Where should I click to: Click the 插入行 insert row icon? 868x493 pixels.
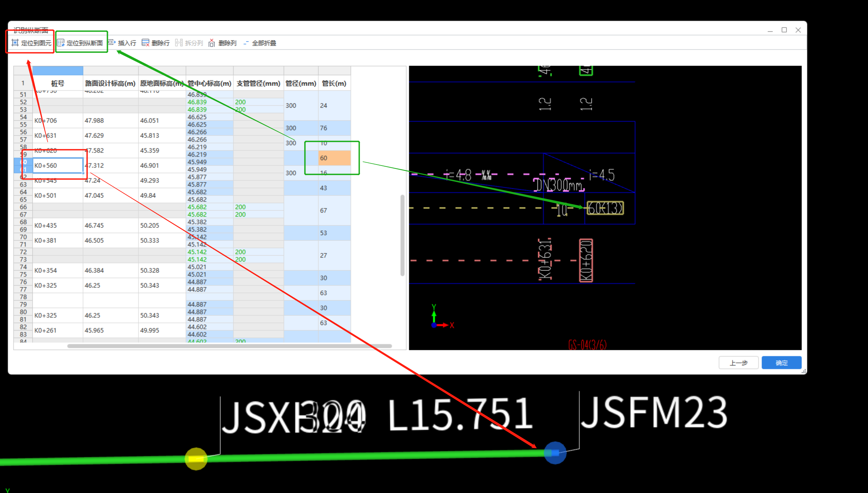click(112, 43)
